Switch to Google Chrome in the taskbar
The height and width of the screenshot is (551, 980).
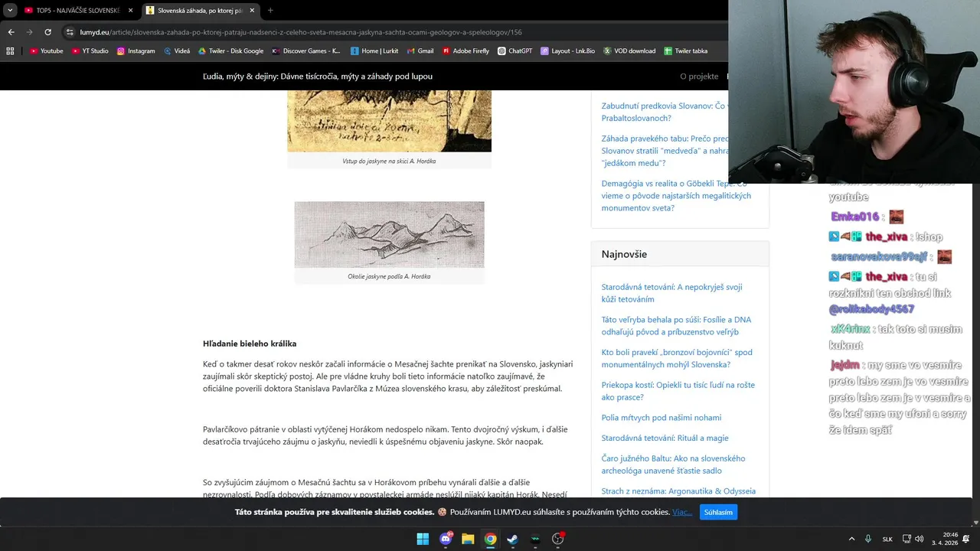click(x=490, y=539)
